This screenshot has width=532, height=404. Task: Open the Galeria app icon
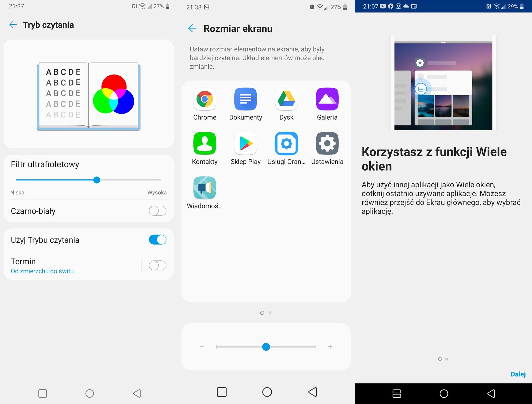coord(327,99)
